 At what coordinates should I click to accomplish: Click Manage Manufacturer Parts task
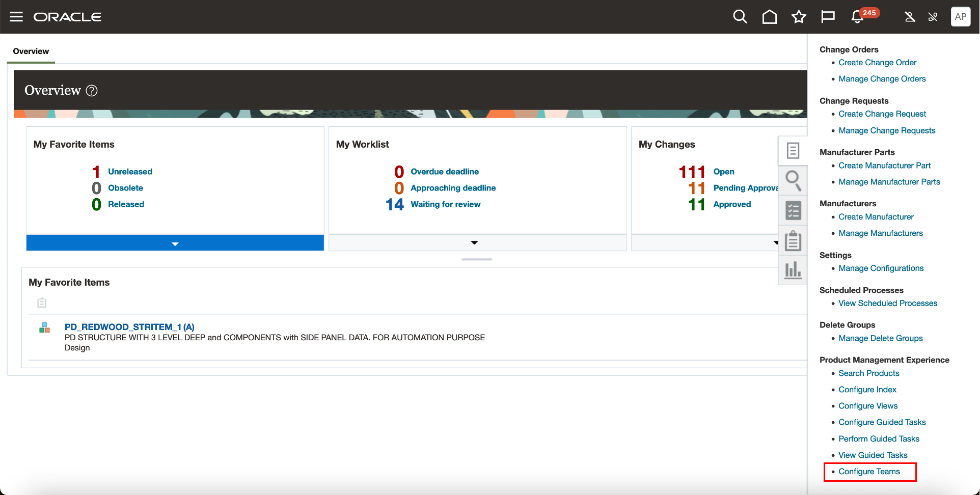point(889,182)
